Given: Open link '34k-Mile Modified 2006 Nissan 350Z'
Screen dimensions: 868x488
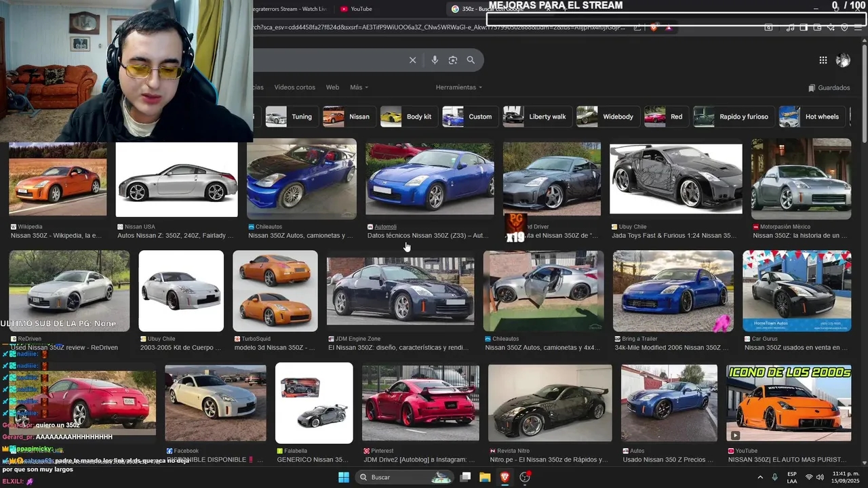Looking at the screenshot, I should pyautogui.click(x=671, y=348).
